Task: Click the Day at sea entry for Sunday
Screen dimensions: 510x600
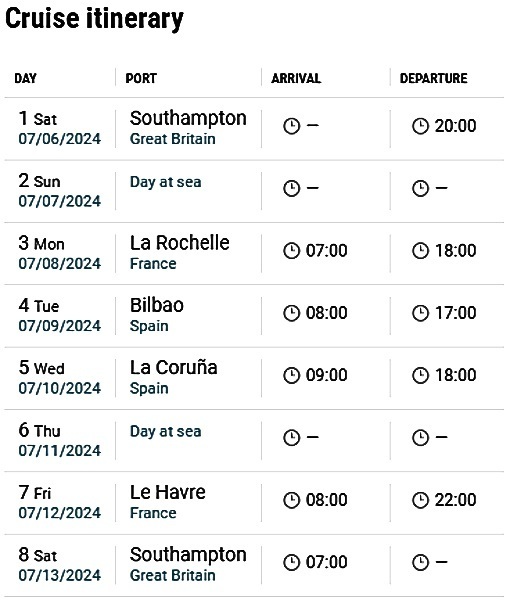Action: (x=166, y=182)
